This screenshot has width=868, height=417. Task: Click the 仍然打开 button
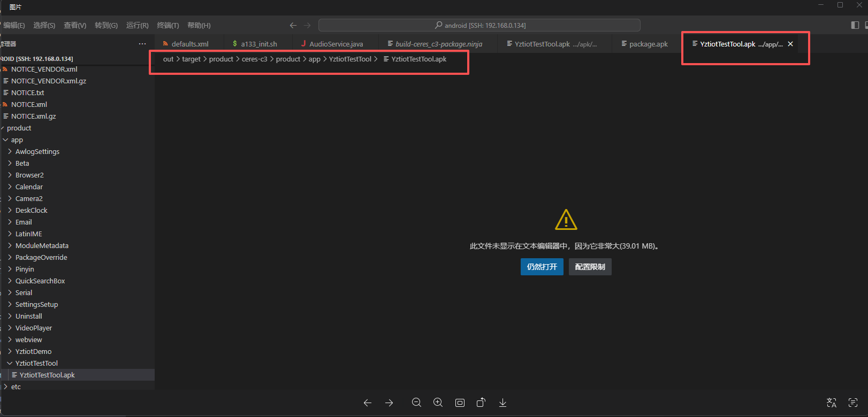[x=542, y=267]
